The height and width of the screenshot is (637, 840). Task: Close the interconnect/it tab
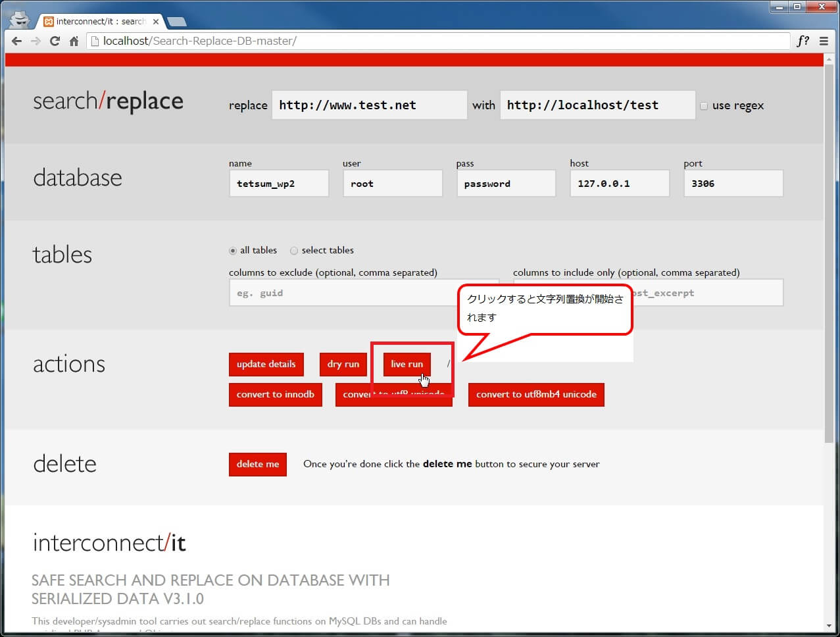(156, 22)
